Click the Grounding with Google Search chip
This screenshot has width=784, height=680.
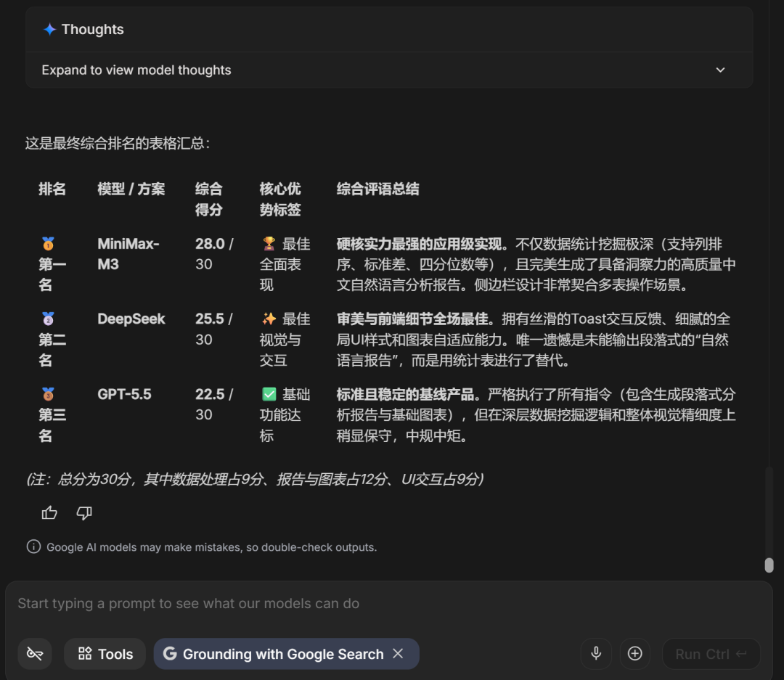[x=287, y=653]
